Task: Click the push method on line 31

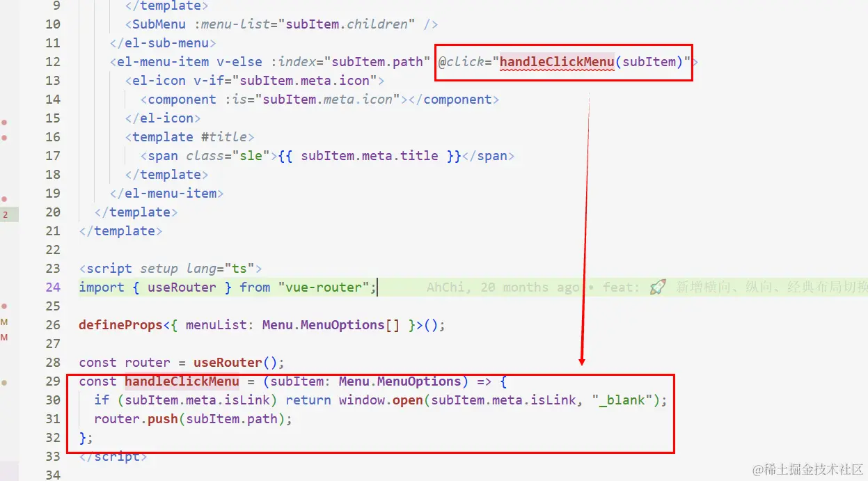Action: [x=163, y=419]
